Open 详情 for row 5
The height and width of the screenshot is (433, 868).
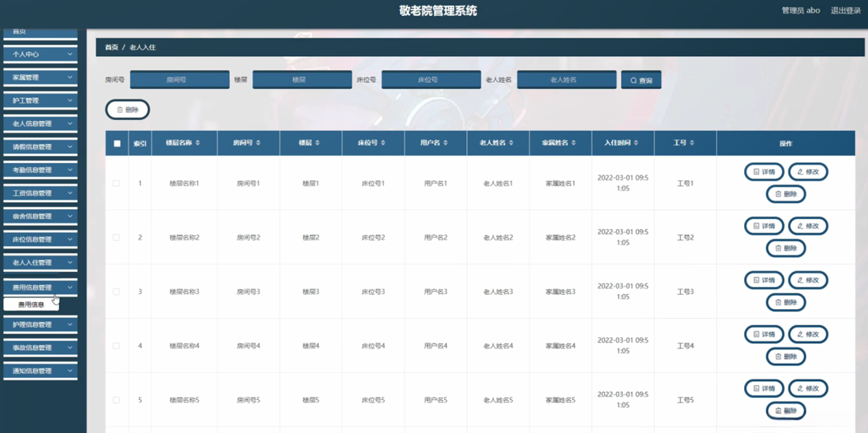[764, 388]
